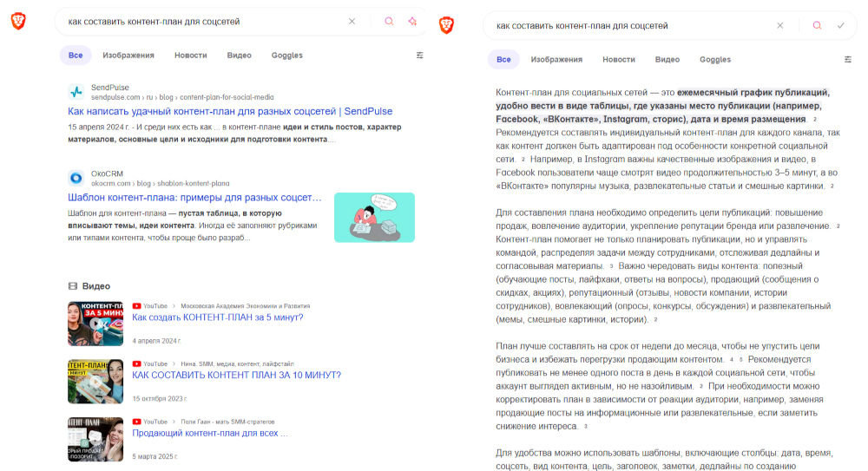The width and height of the screenshot is (868, 471).
Task: Click the film icon next to Видео heading
Action: (73, 286)
